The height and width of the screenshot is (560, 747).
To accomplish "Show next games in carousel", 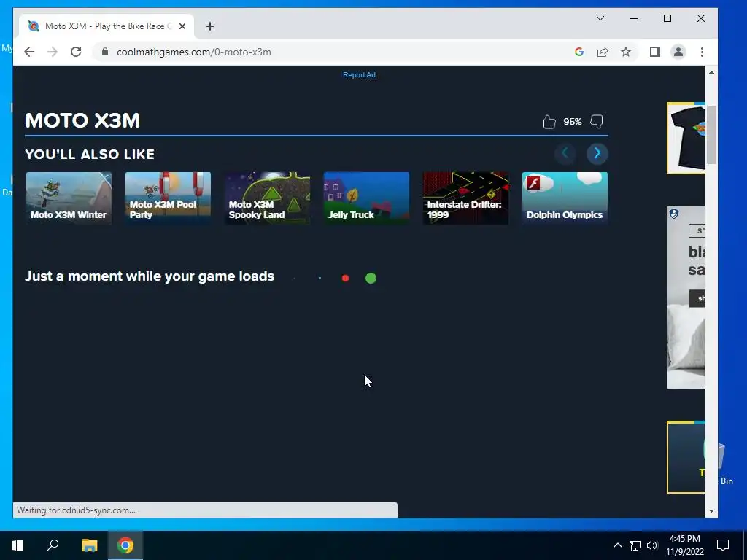I will coord(597,153).
